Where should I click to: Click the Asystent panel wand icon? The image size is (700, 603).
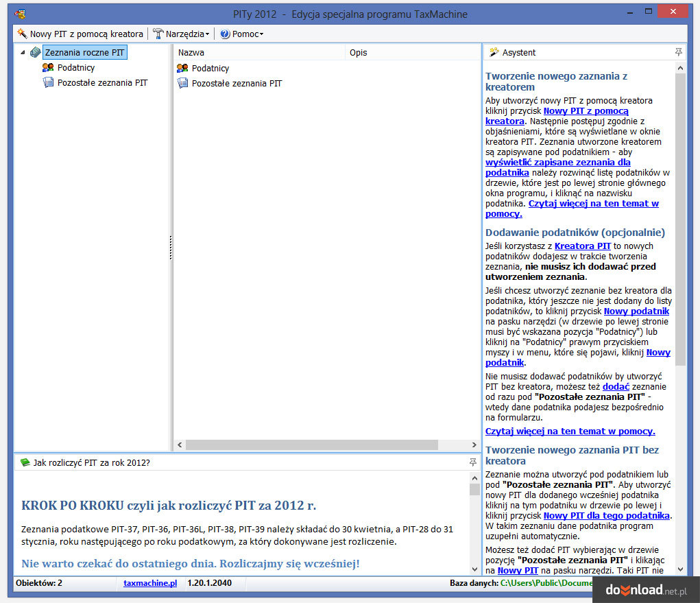(x=494, y=52)
